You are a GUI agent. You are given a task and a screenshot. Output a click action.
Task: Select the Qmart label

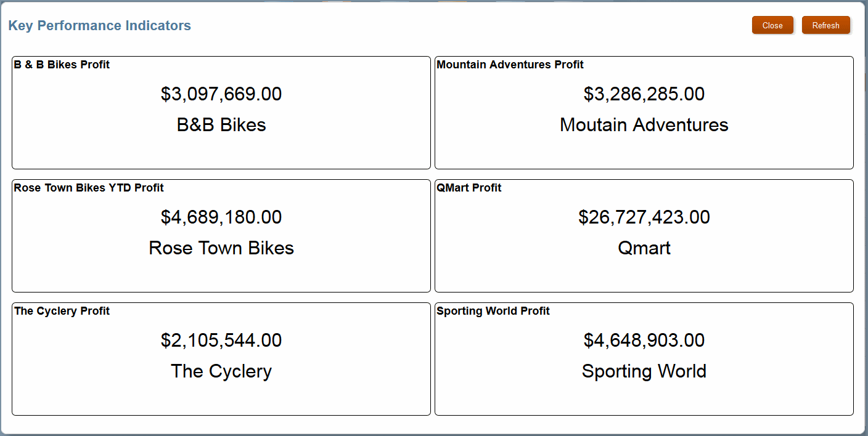click(x=644, y=248)
